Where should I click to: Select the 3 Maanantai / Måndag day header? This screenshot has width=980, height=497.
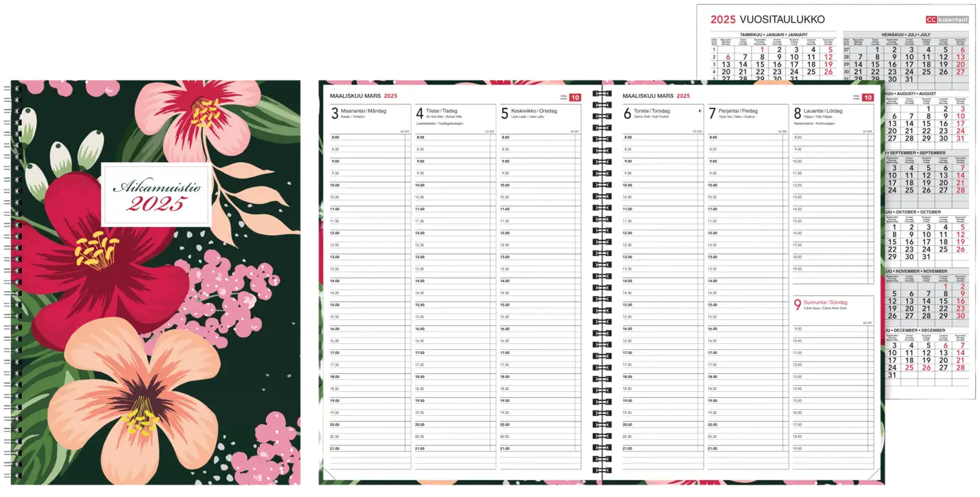pyautogui.click(x=359, y=113)
